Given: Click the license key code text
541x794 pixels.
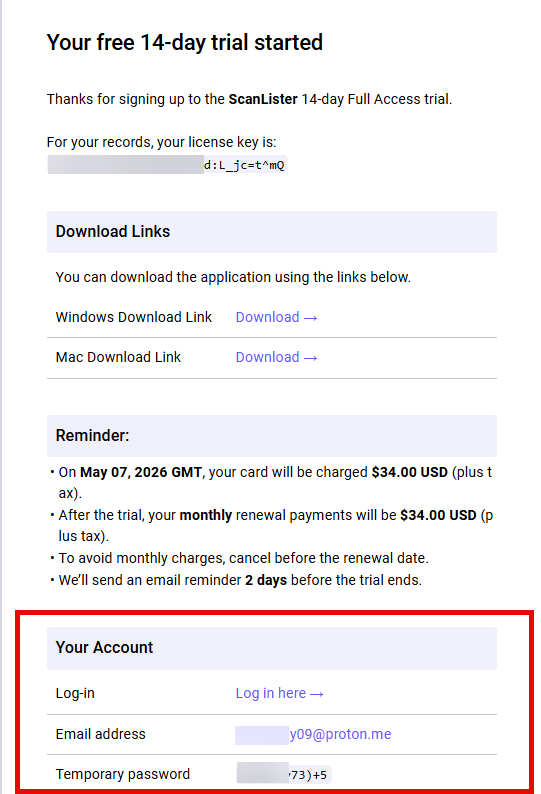Looking at the screenshot, I should pyautogui.click(x=167, y=165).
